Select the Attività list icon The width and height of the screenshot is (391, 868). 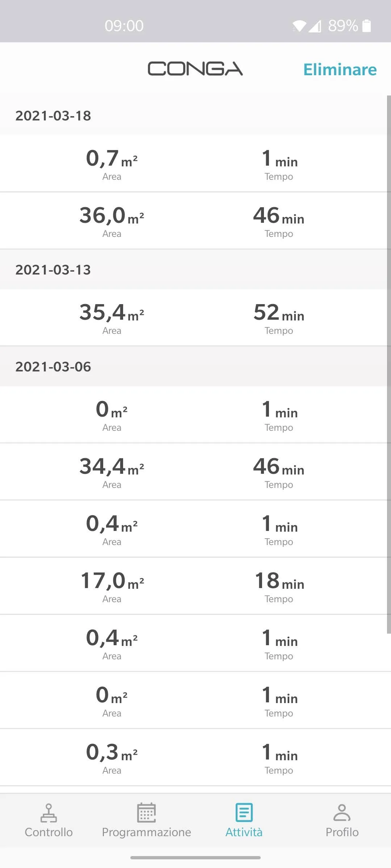click(244, 812)
